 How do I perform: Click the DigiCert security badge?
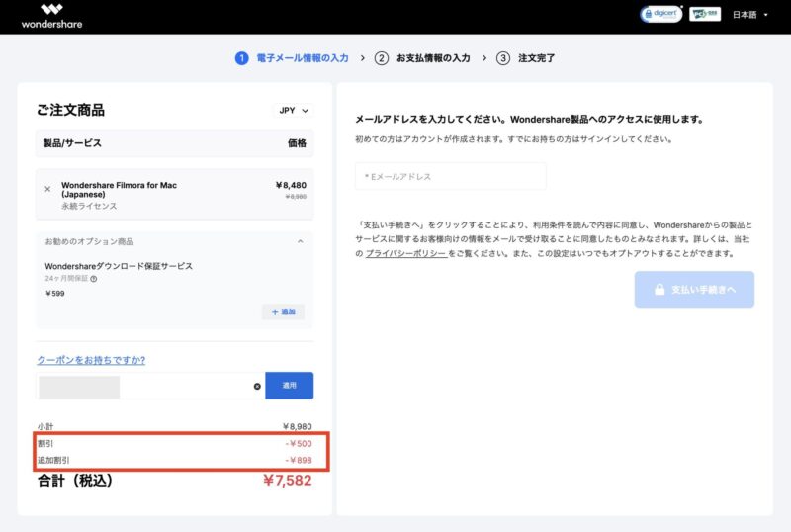660,15
